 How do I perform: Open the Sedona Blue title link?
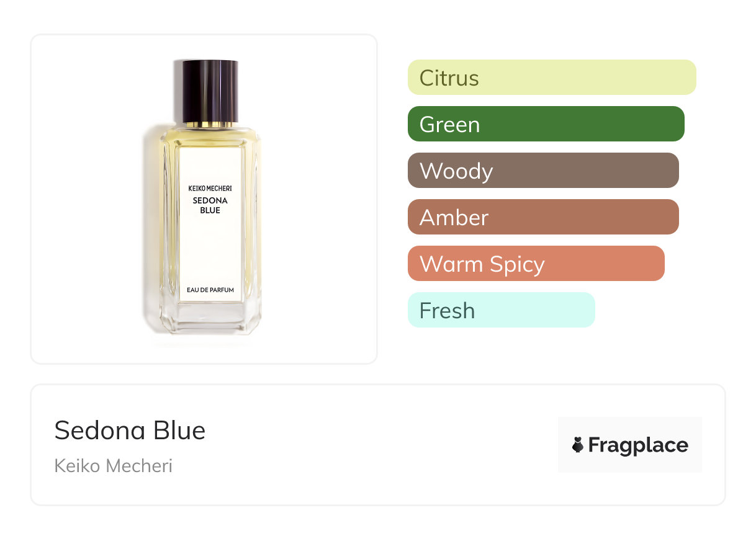130,430
